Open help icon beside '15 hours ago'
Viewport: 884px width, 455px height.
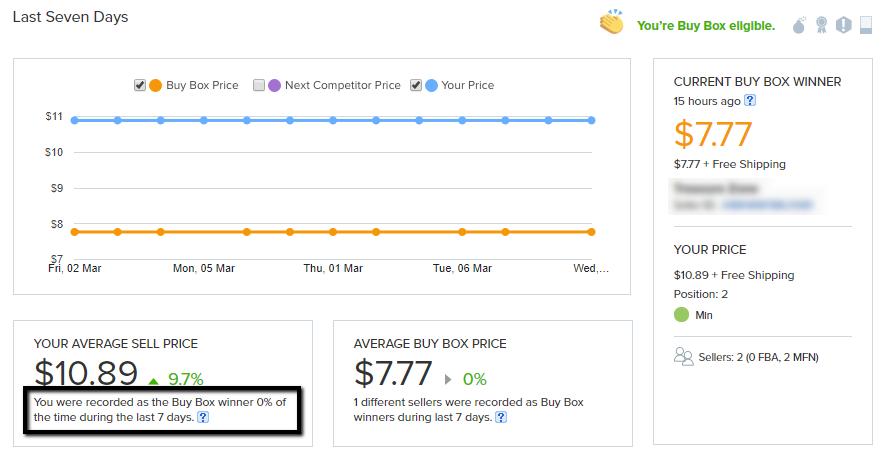coord(749,100)
